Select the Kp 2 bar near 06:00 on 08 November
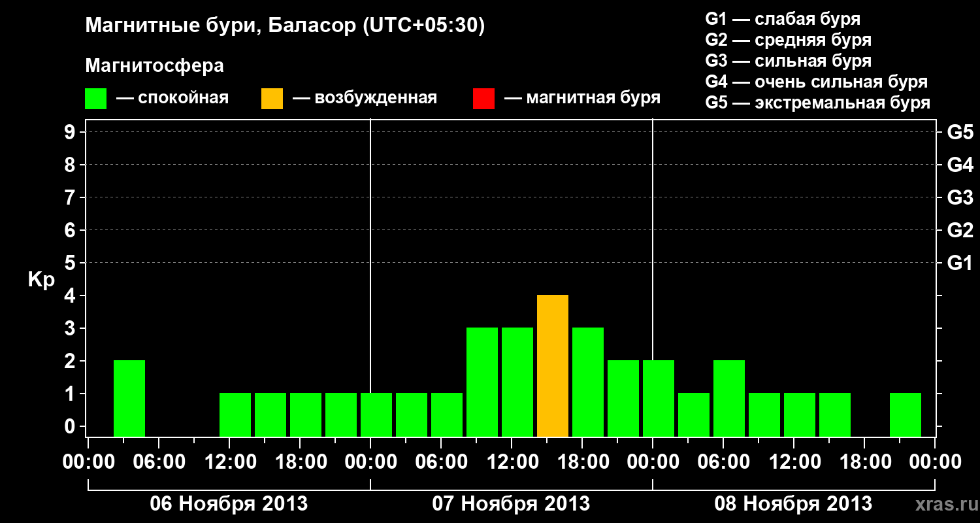 (x=729, y=398)
